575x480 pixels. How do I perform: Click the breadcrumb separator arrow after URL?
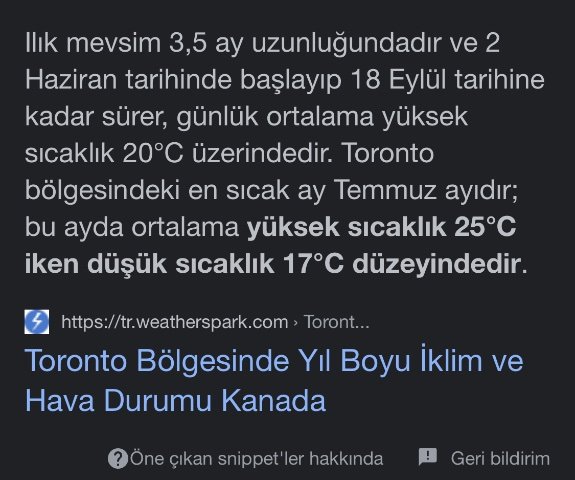[x=296, y=323]
